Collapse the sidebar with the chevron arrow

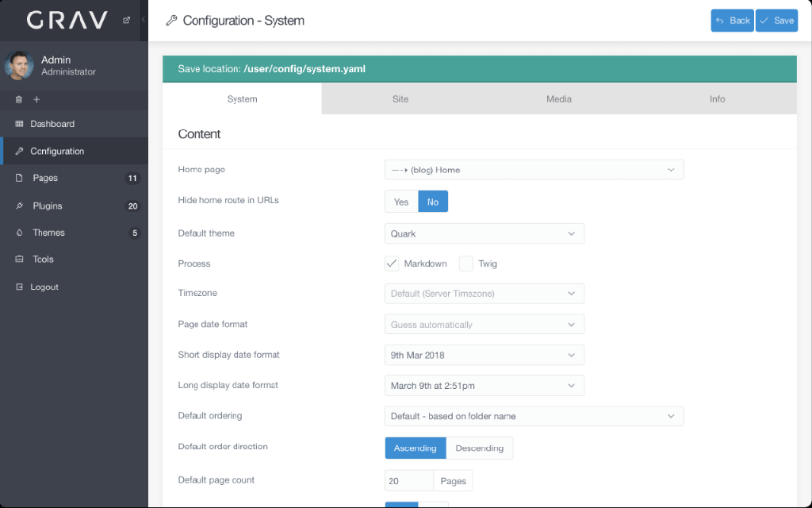143,20
